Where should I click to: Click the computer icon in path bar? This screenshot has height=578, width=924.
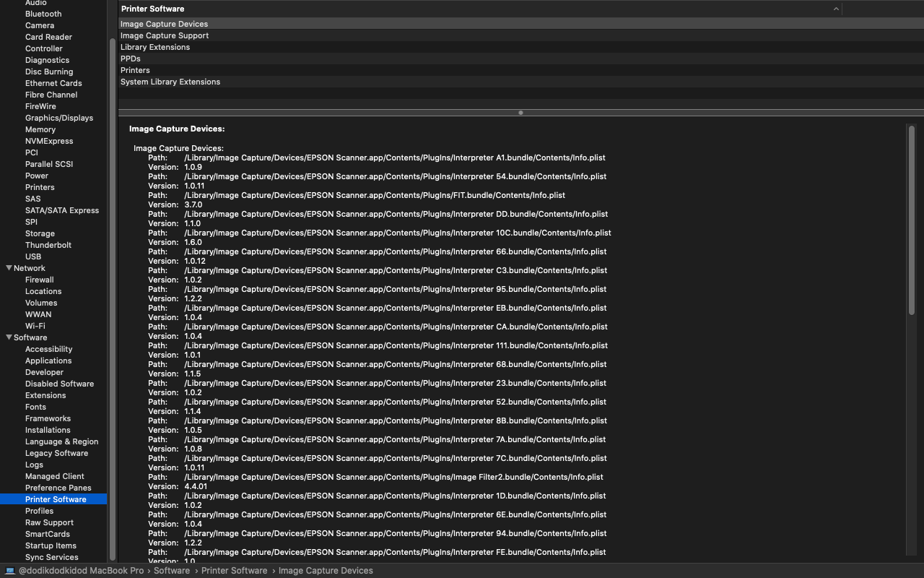[10, 571]
